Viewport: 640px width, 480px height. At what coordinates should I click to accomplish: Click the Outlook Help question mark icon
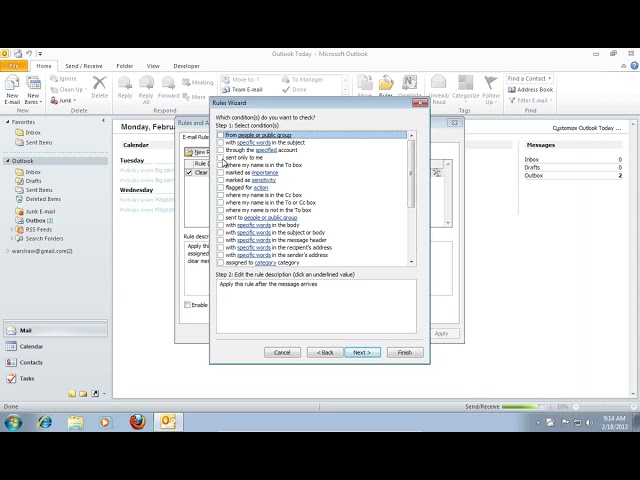click(634, 66)
